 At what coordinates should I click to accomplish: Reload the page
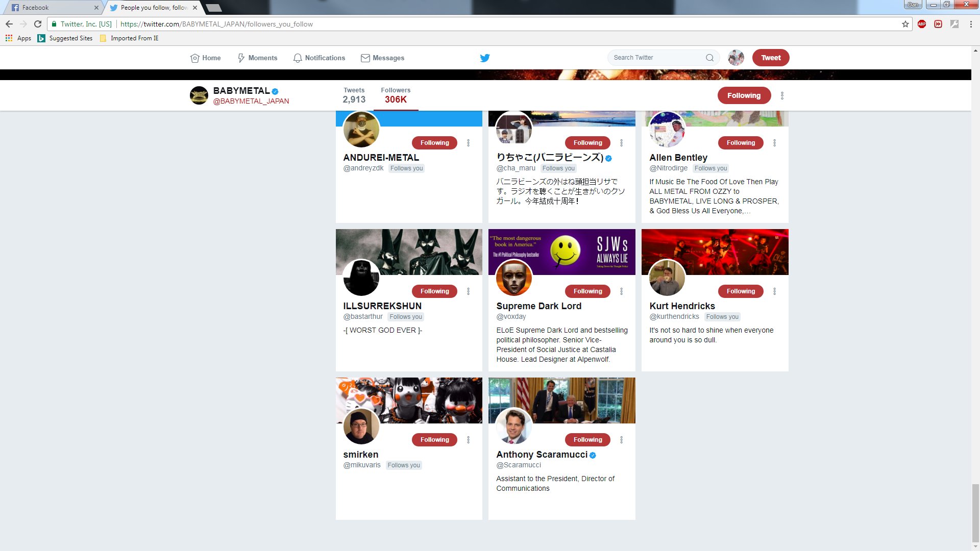point(38,24)
